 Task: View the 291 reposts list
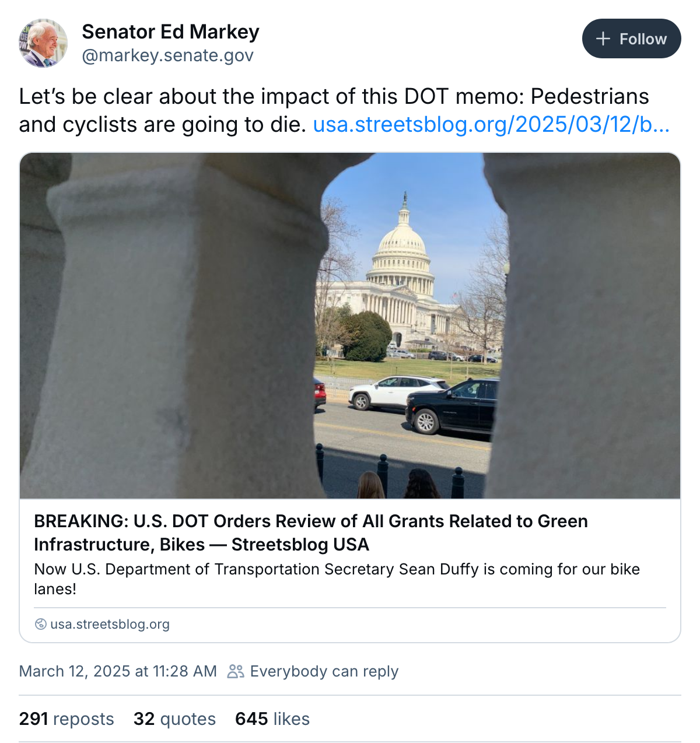66,719
